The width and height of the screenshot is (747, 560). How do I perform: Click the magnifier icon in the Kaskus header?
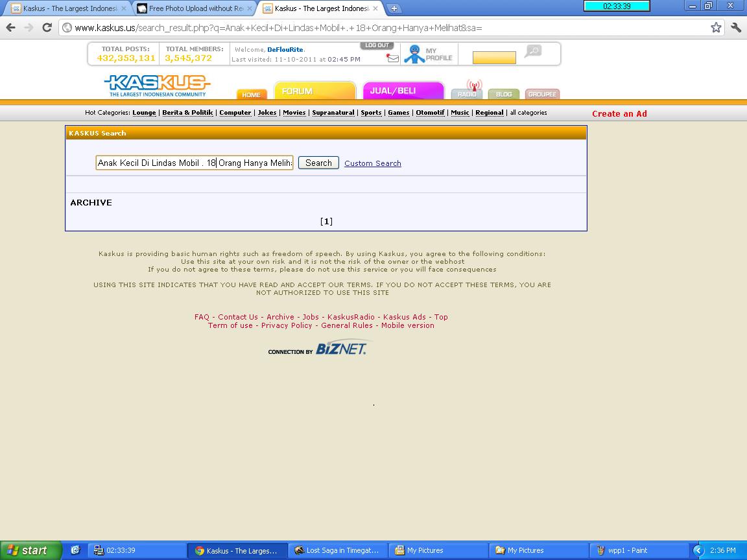coord(532,51)
